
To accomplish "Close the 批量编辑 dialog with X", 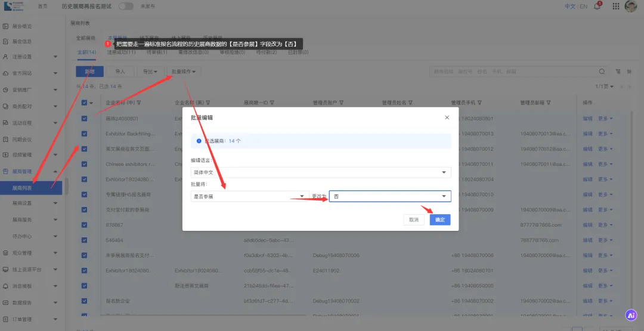I will coord(447,117).
